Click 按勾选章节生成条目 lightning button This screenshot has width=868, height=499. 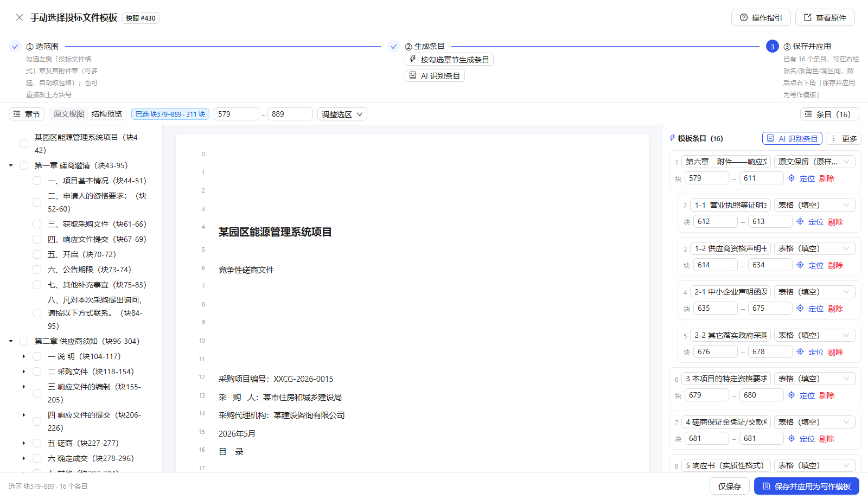coord(449,60)
